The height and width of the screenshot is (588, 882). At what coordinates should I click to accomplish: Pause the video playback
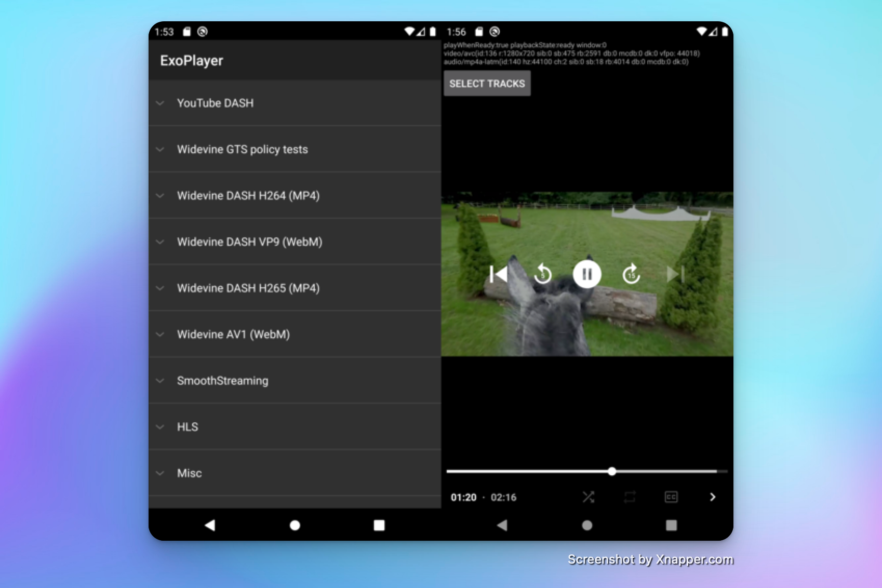click(586, 274)
